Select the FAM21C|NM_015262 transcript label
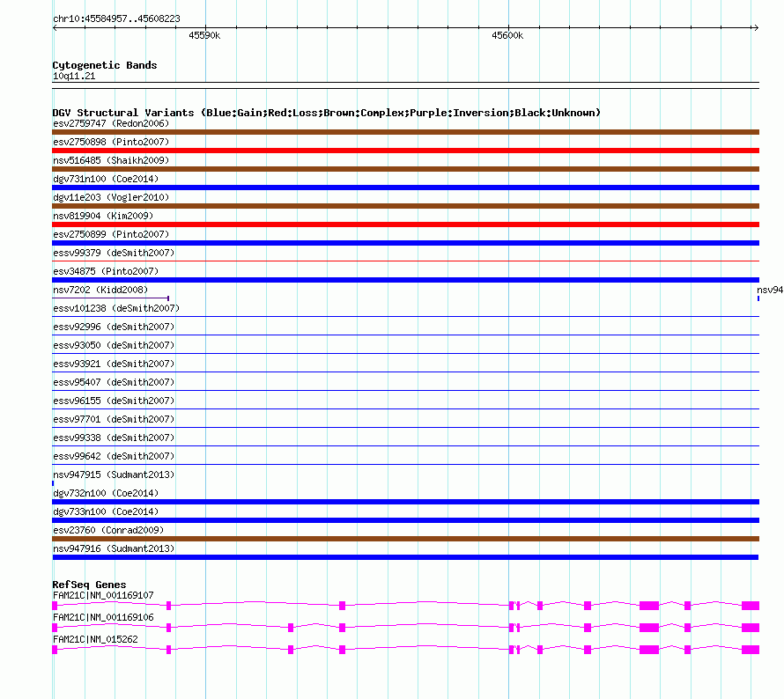The image size is (784, 699). pyautogui.click(x=95, y=639)
